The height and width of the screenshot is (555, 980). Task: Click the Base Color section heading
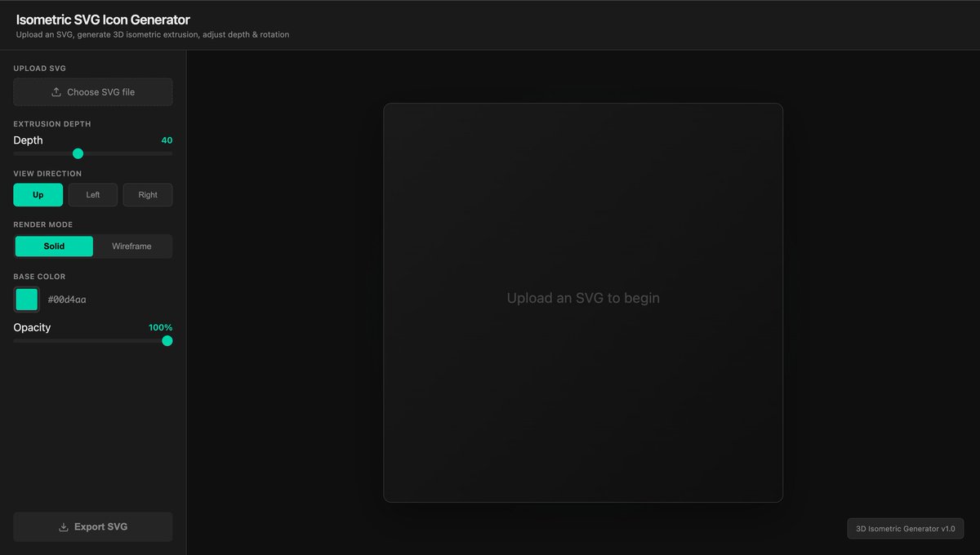(x=39, y=277)
